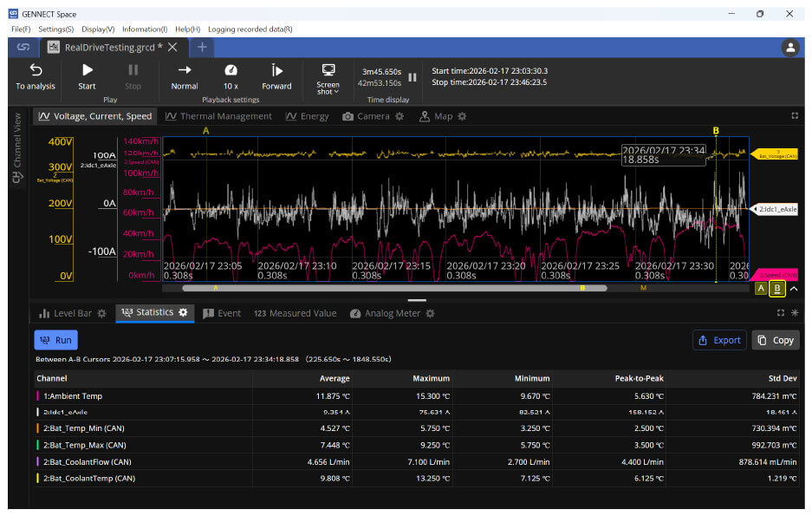Open Logging recorded data(R) menu
Viewport: 812px width, 516px height.
tap(250, 29)
